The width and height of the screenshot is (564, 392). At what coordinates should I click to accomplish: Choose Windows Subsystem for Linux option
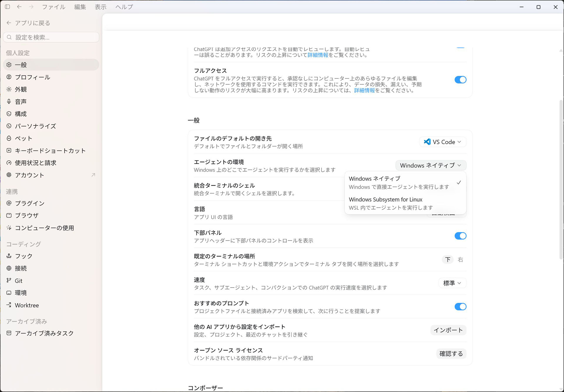(x=405, y=203)
